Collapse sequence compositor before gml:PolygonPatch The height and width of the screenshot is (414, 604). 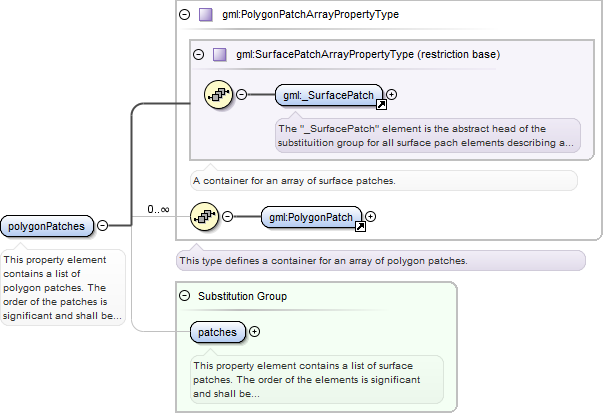[x=228, y=216]
